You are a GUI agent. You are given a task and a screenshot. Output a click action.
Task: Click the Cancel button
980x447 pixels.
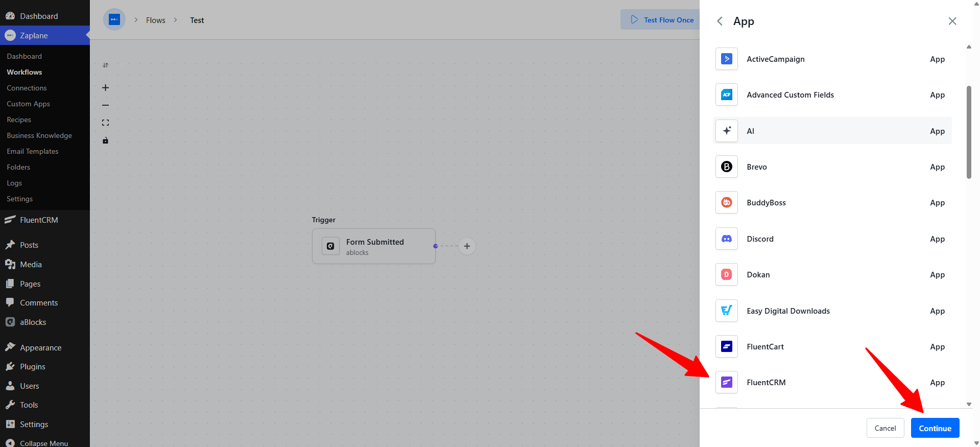coord(885,428)
